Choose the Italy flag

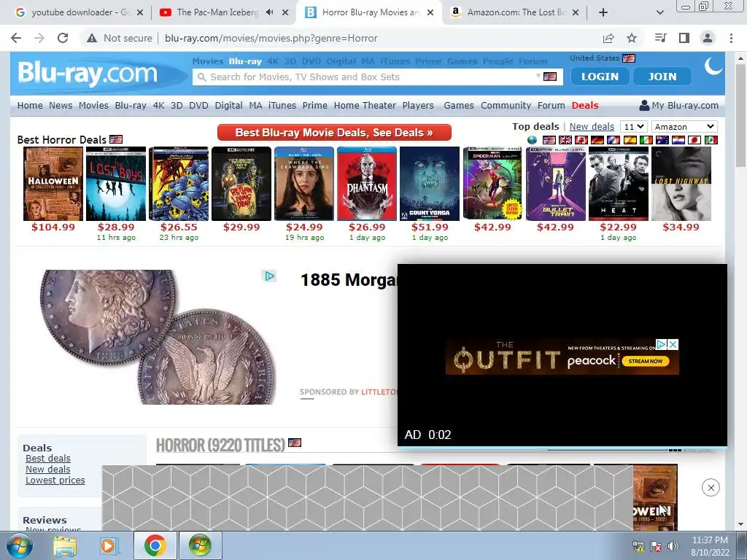click(646, 140)
